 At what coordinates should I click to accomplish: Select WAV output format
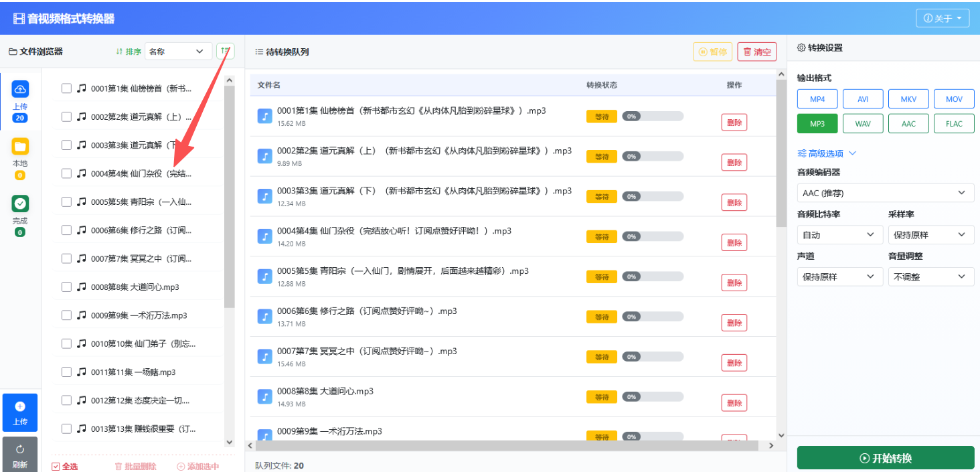pos(863,124)
